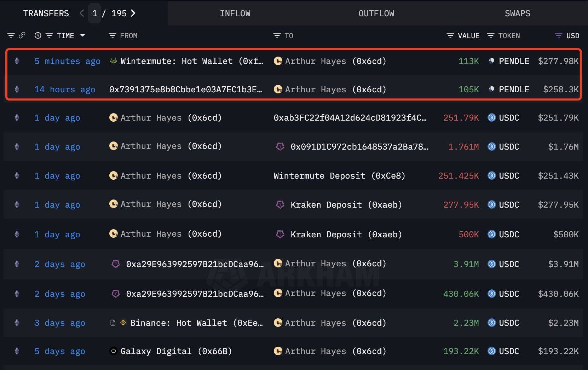
Task: Open Kraken Deposit link in 500K row
Action: click(x=346, y=235)
